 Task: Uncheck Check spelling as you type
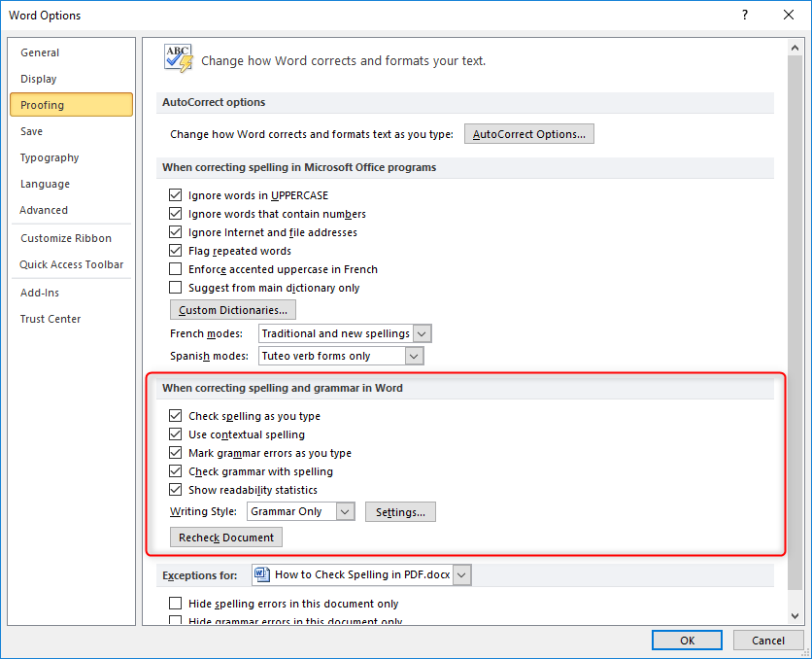tap(176, 416)
